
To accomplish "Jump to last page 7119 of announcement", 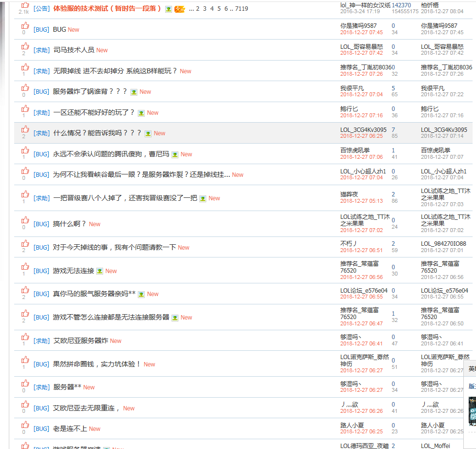I will (241, 9).
